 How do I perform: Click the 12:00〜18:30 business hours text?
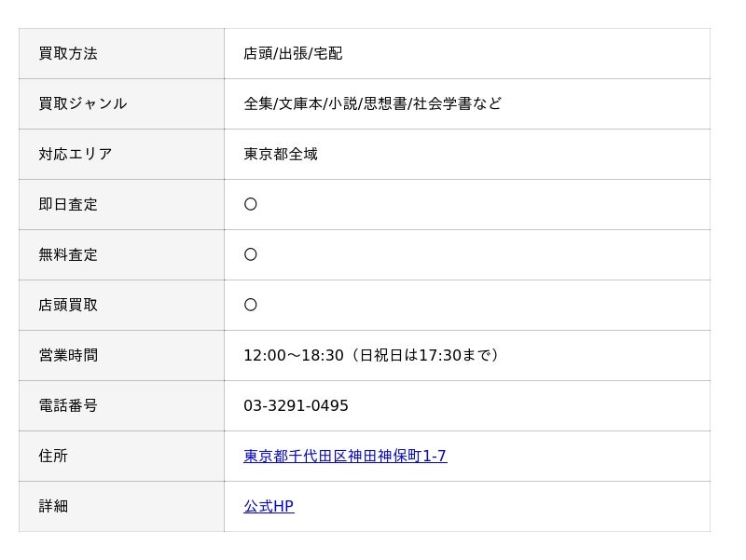click(294, 355)
